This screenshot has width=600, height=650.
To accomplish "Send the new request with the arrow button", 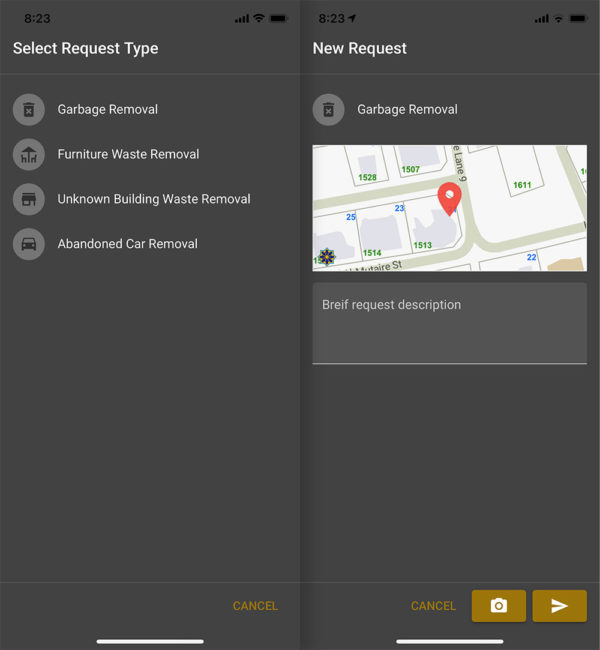I will (559, 606).
